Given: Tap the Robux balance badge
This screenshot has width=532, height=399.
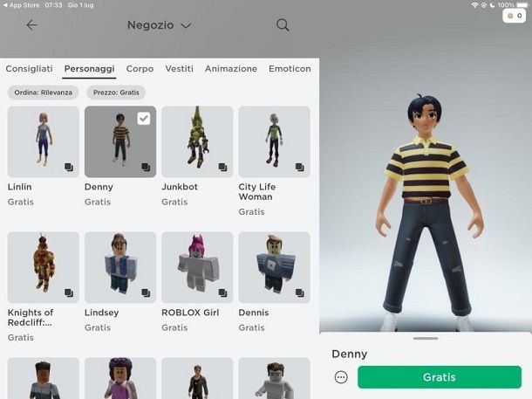Looking at the screenshot, I should (514, 16).
